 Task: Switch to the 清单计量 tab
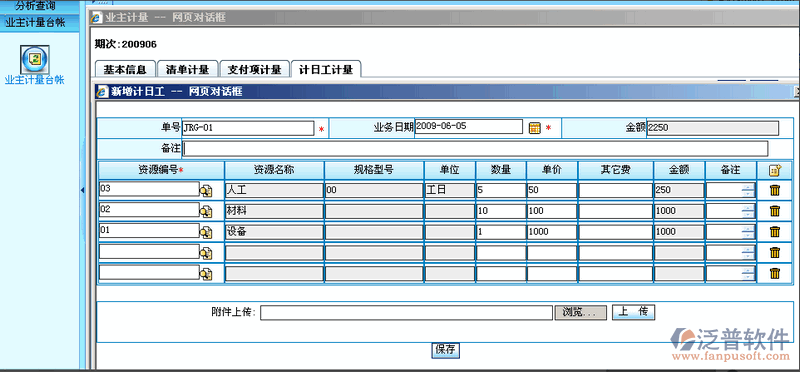[187, 69]
